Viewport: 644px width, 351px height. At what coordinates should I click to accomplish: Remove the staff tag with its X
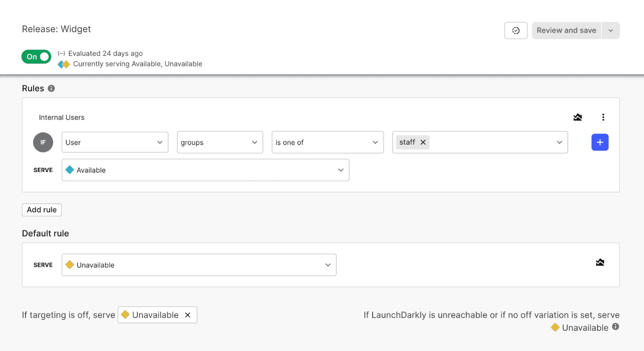423,142
